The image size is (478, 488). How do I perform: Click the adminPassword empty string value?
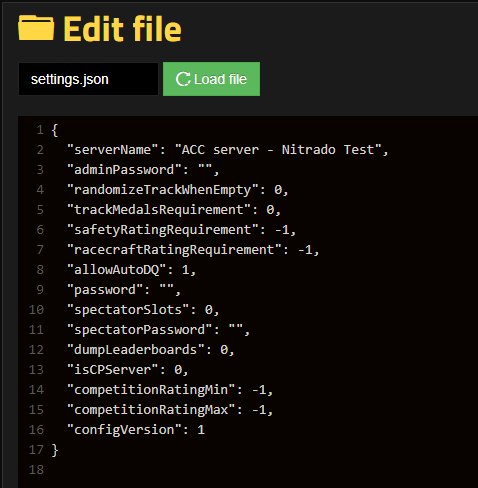205,170
